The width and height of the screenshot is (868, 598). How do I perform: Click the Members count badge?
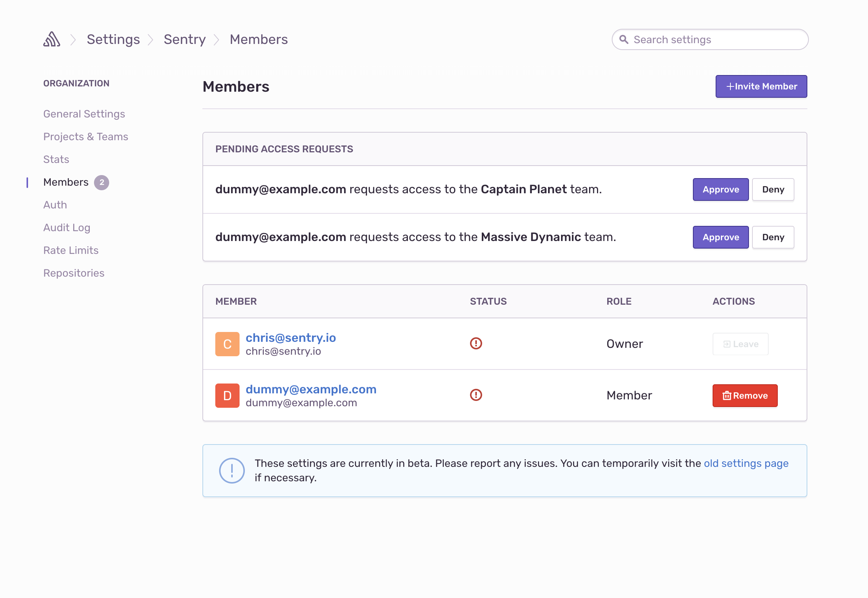pyautogui.click(x=102, y=182)
